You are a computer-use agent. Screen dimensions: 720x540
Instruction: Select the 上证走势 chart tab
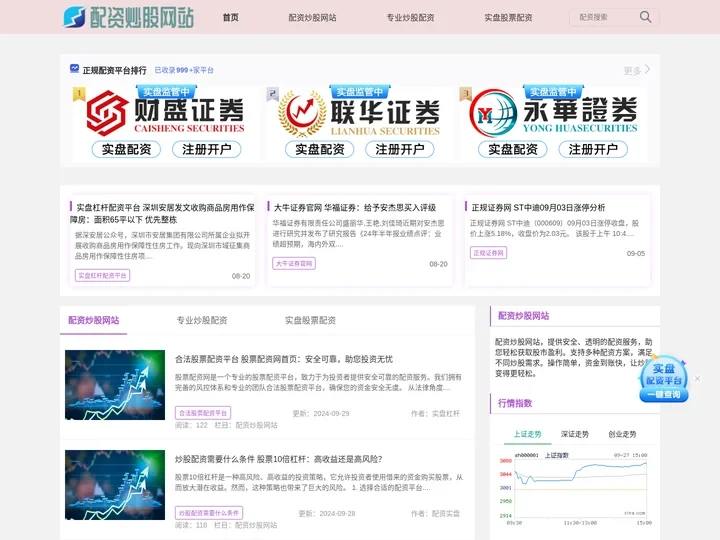527,434
